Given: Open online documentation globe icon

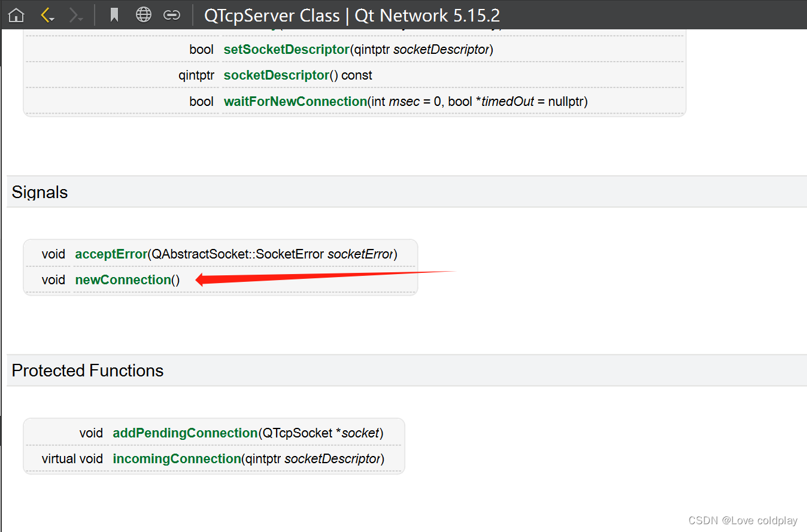Looking at the screenshot, I should click(x=144, y=15).
